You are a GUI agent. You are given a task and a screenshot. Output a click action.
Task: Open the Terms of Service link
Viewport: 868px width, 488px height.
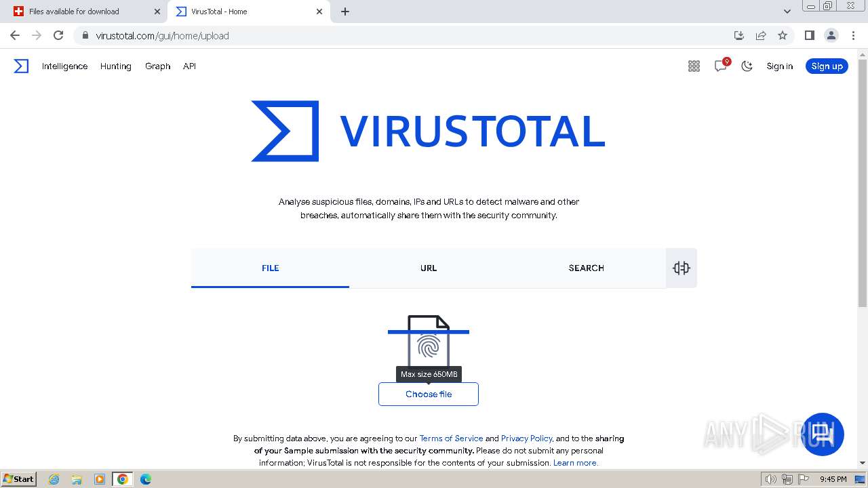(451, 439)
